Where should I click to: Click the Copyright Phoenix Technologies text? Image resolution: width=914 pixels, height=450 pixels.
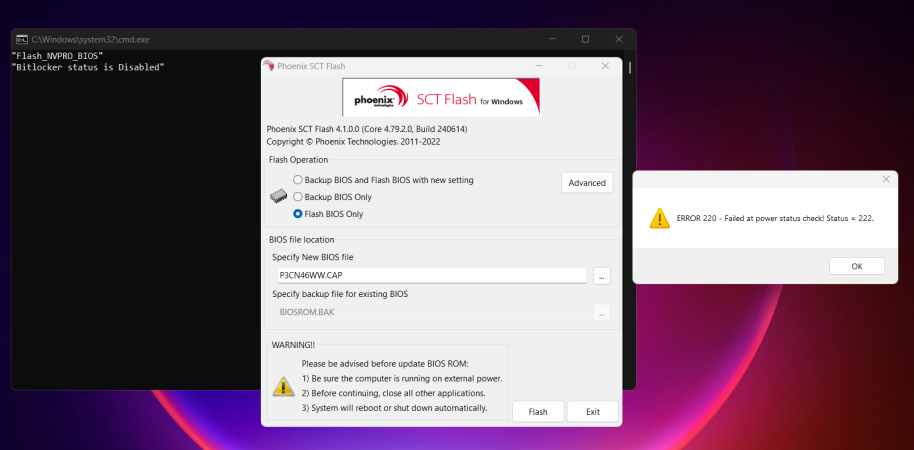point(353,142)
